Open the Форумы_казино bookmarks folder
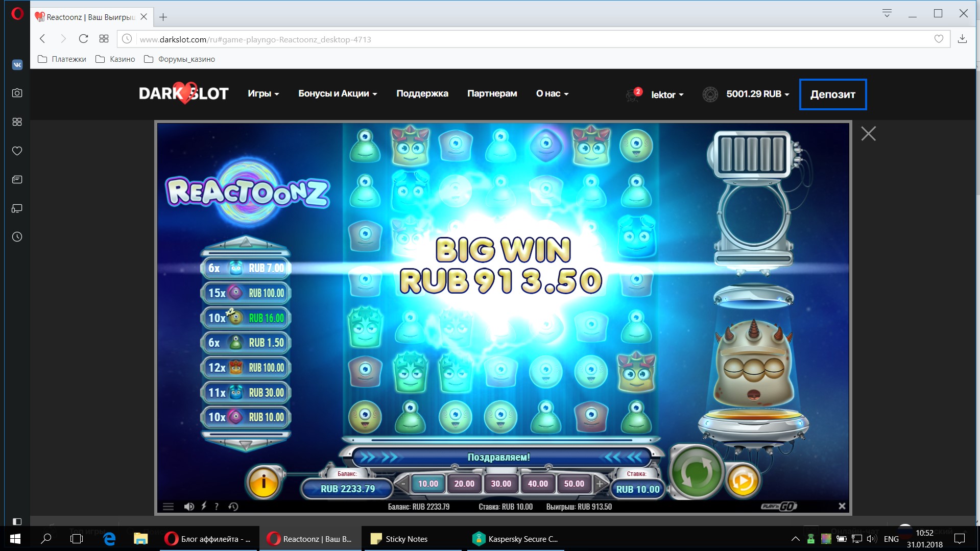The height and width of the screenshot is (551, 980). (180, 59)
